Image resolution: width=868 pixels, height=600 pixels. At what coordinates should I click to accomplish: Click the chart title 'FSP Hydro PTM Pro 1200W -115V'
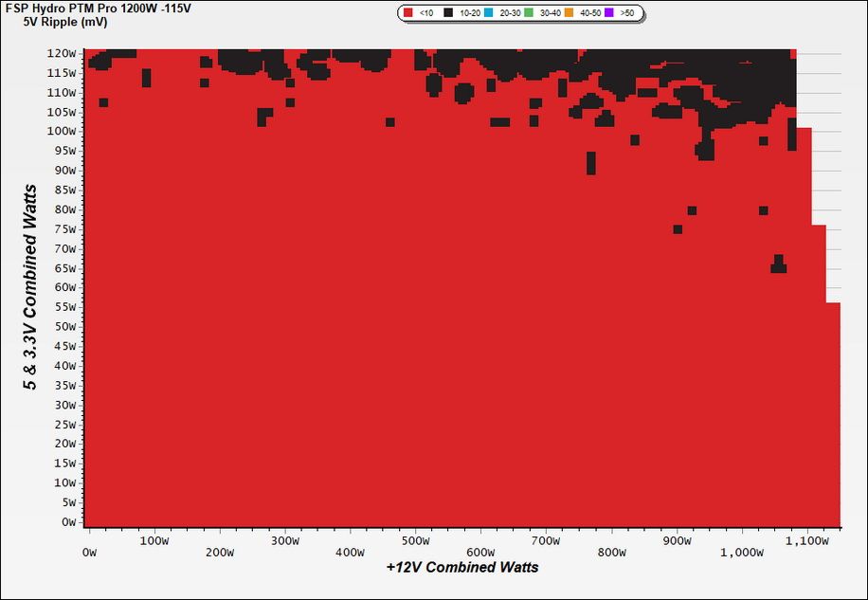98,9
